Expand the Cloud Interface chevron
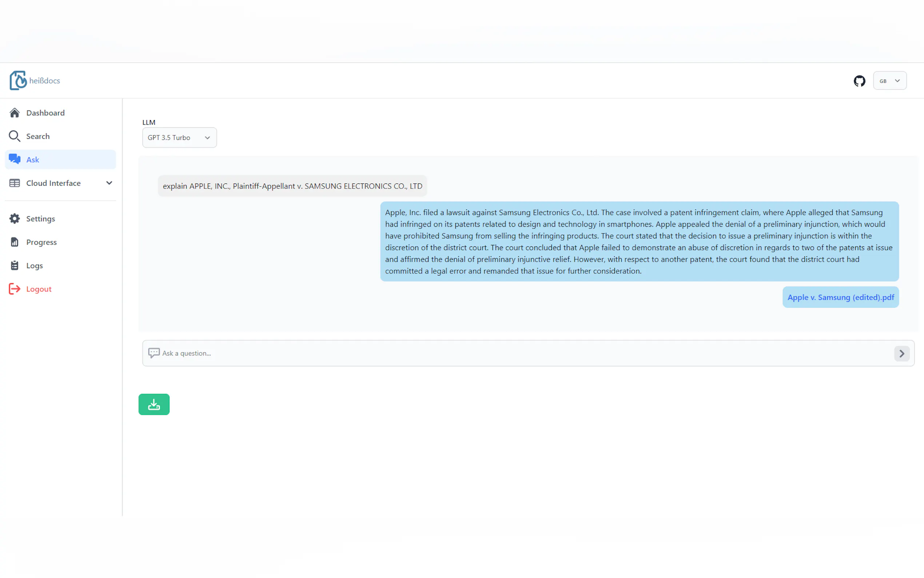Image resolution: width=924 pixels, height=578 pixels. tap(109, 183)
